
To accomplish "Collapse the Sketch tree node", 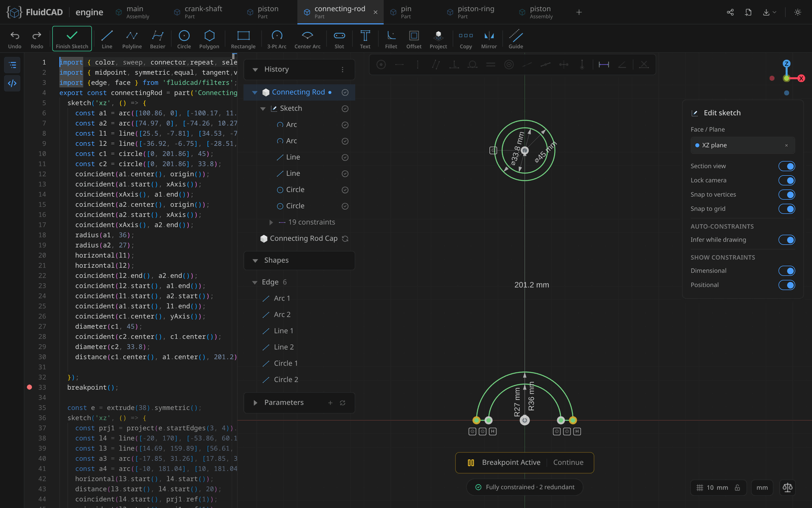I will tap(263, 109).
